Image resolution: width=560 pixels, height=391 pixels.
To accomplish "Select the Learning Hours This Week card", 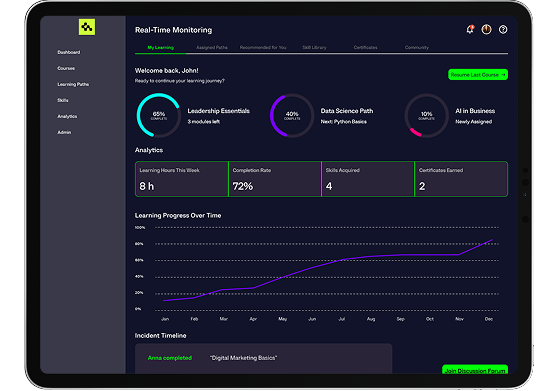I will tap(181, 179).
